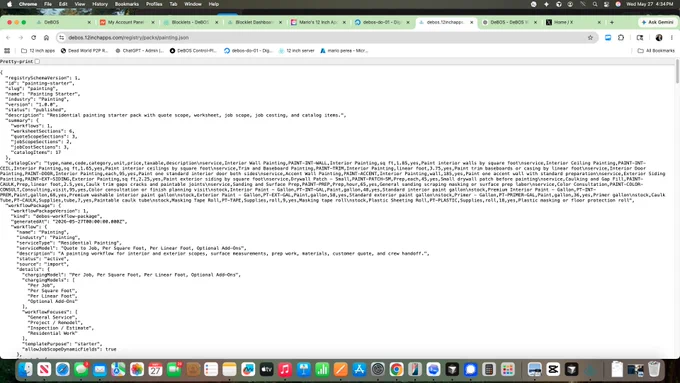Open News from the Dock
Viewport: 680px width, 383px height.
[44, 369]
